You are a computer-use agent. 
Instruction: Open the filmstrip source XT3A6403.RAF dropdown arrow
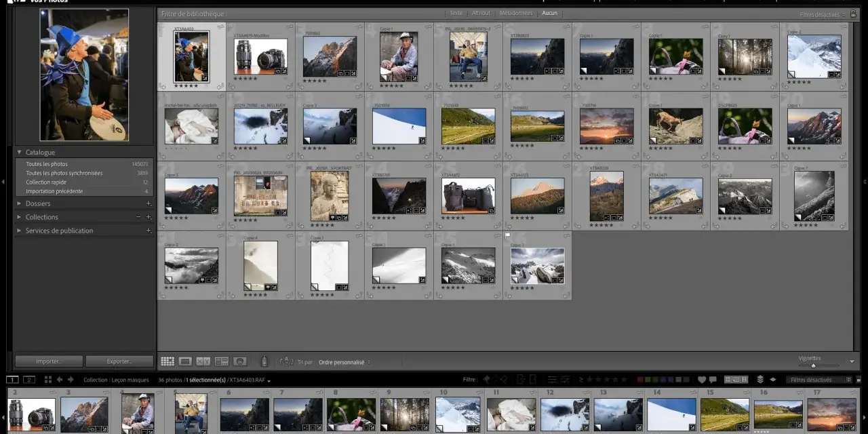pyautogui.click(x=269, y=380)
